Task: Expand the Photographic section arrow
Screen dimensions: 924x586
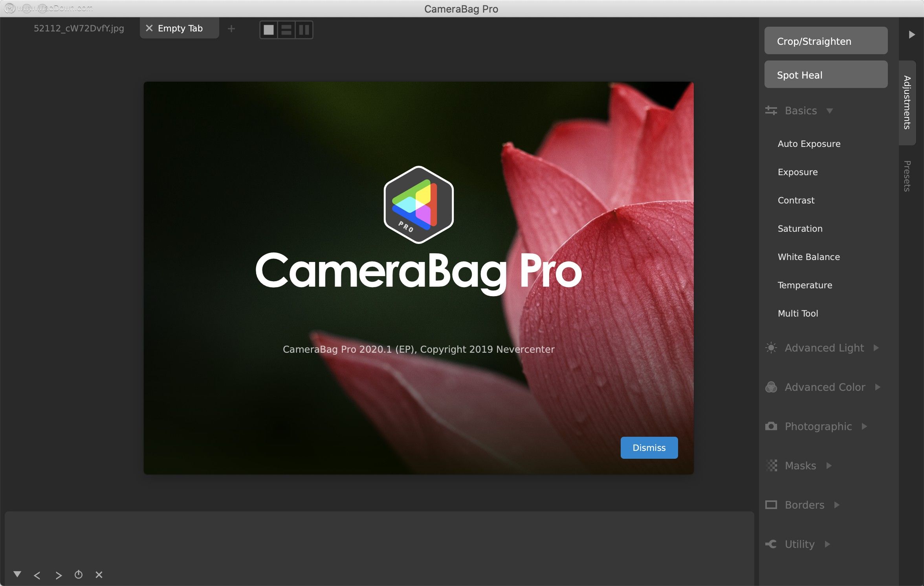Action: (x=865, y=427)
